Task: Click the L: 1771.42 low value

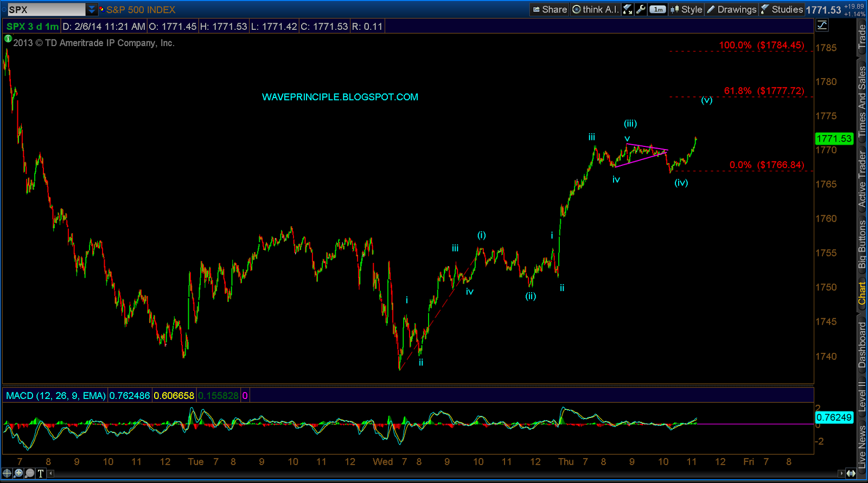Action: pos(274,27)
